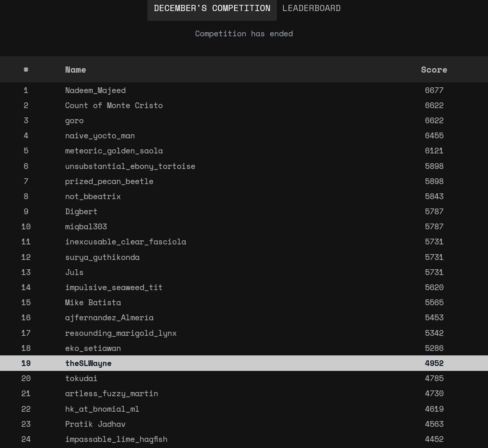This screenshot has width=488, height=448.
Task: Click rank number 13
Action: point(26,272)
